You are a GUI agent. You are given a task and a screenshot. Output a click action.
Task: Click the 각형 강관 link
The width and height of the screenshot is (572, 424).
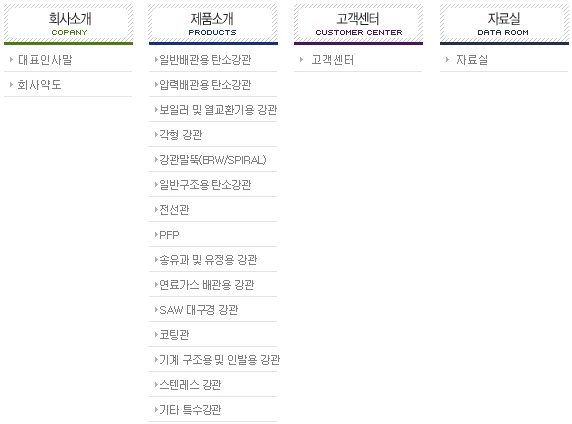pyautogui.click(x=181, y=135)
